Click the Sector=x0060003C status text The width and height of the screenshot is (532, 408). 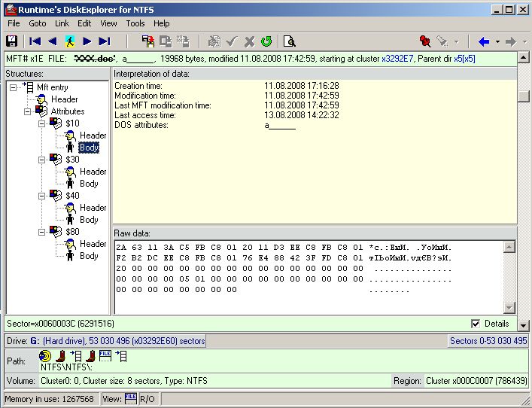(60, 324)
